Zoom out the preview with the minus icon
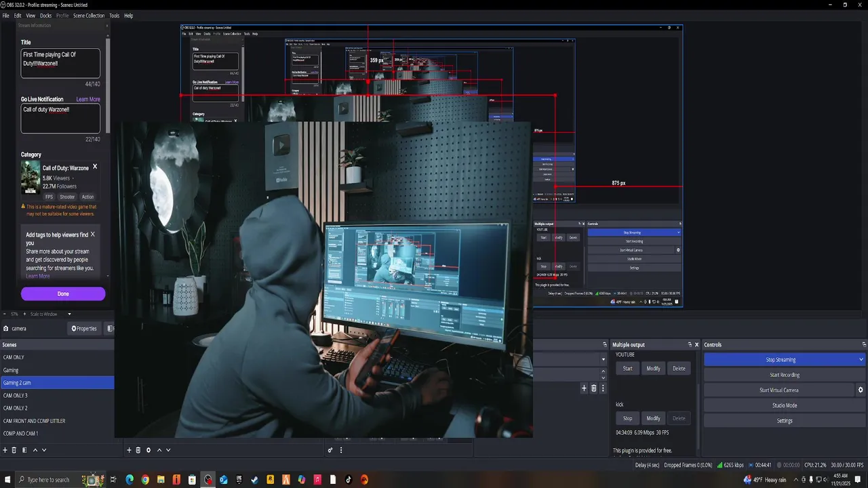Screen dimensions: 868x488 coord(5,314)
